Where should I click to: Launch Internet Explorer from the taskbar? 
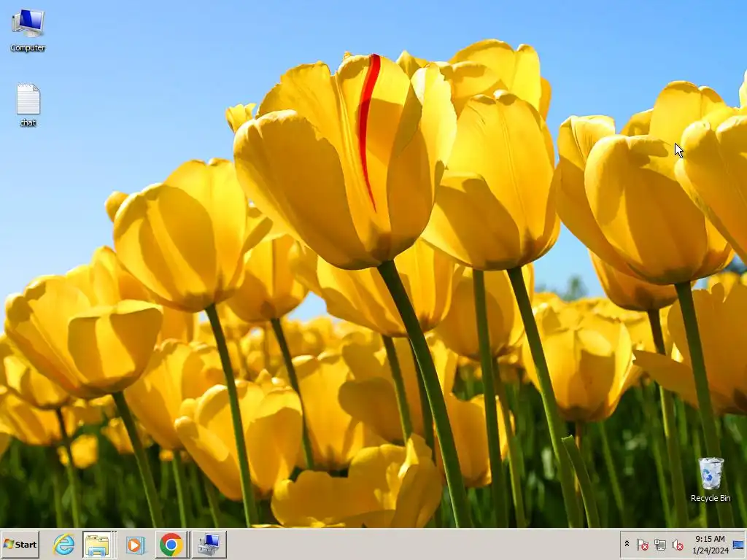[x=64, y=544]
